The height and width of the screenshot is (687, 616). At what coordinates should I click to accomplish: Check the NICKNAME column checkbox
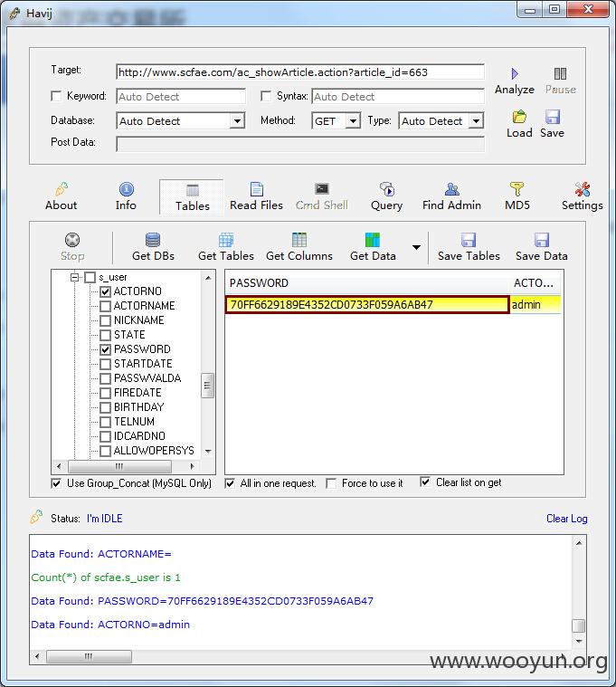coord(105,320)
